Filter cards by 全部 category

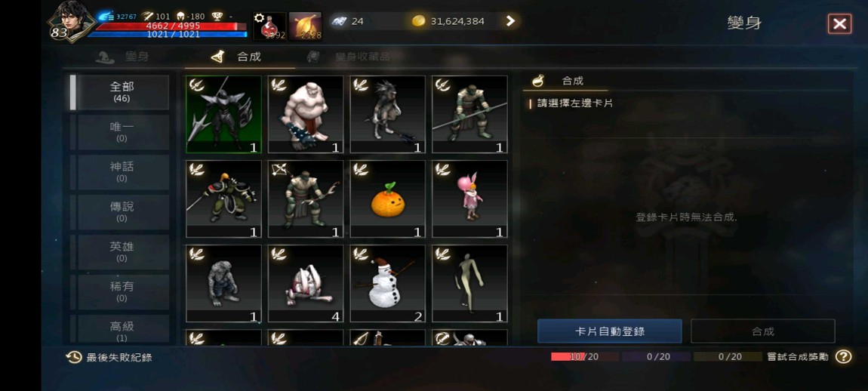(122, 92)
